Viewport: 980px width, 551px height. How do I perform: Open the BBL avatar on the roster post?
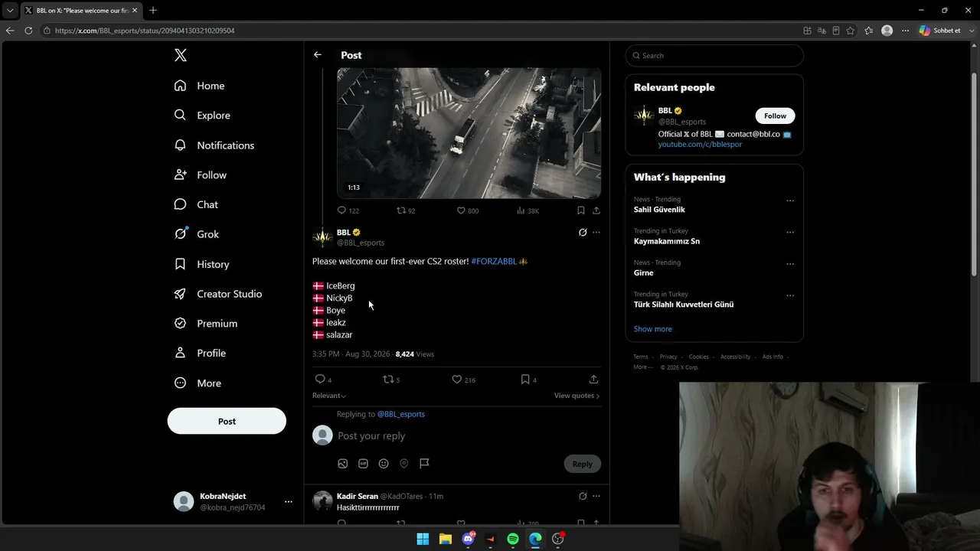pyautogui.click(x=322, y=237)
